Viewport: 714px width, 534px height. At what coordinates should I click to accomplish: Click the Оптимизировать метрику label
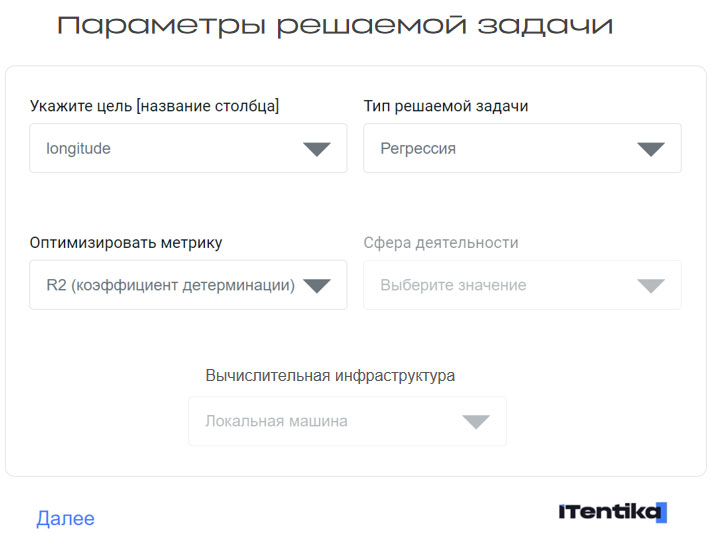126,243
